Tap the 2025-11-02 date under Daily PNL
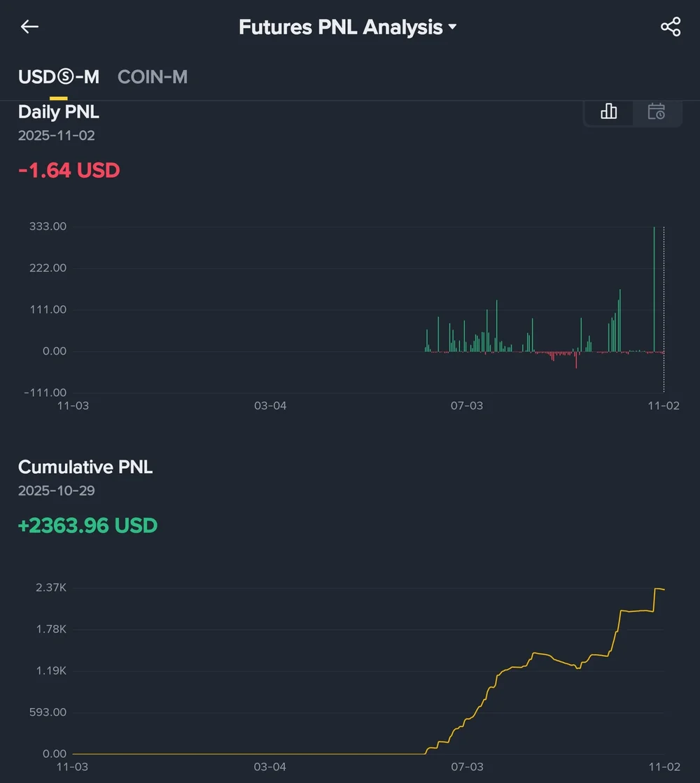The height and width of the screenshot is (783, 700). point(57,136)
